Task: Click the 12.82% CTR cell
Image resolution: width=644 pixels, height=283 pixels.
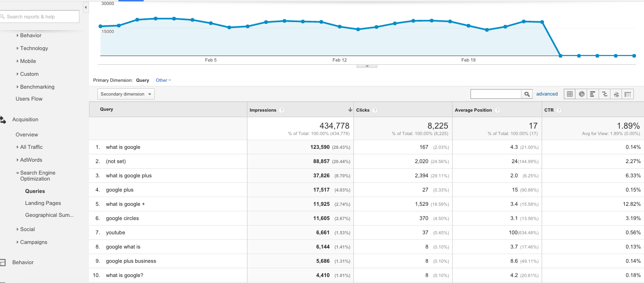Action: click(632, 204)
